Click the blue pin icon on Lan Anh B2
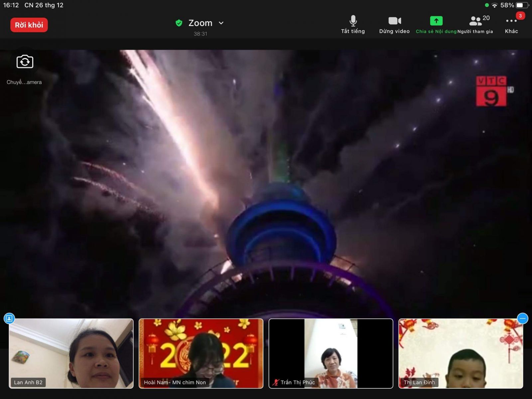 point(9,319)
